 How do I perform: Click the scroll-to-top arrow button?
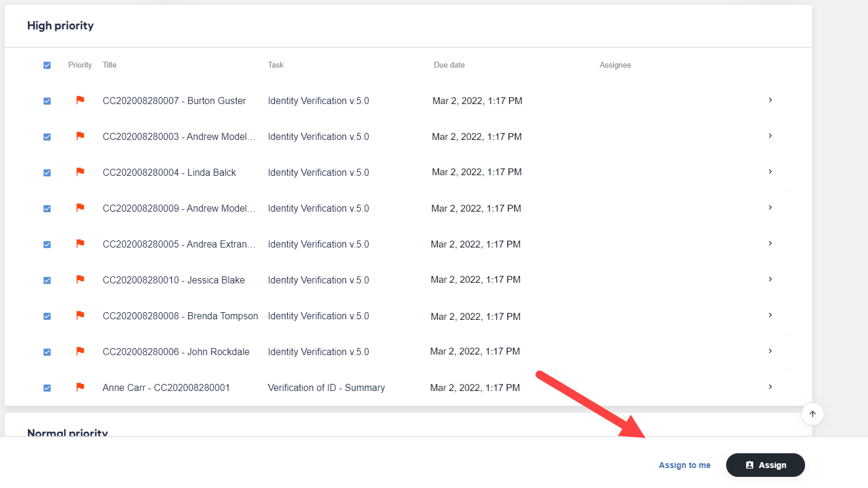812,414
